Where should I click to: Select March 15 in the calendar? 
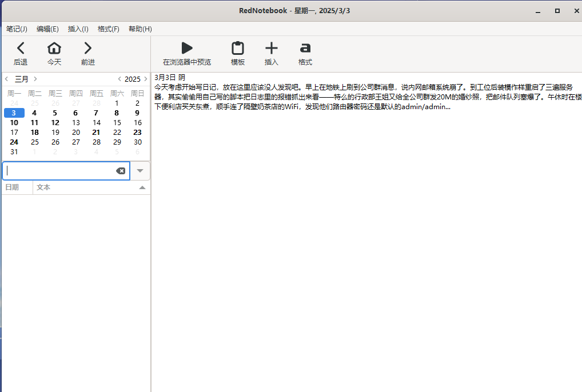117,122
